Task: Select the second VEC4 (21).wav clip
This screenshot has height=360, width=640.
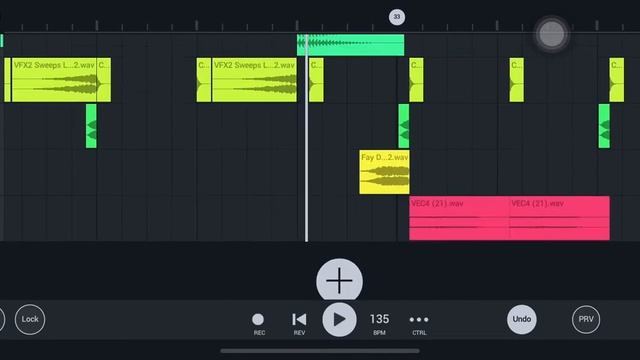Action: (560, 218)
